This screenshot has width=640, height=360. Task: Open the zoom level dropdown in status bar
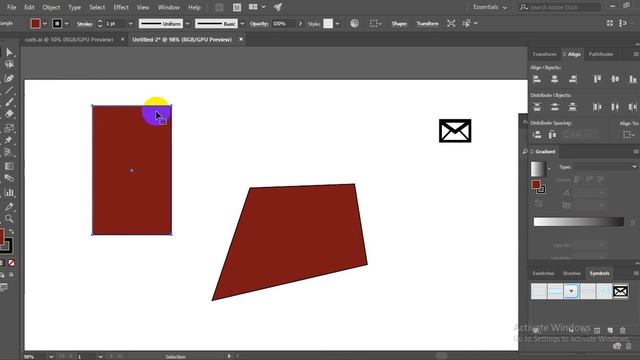[51, 357]
